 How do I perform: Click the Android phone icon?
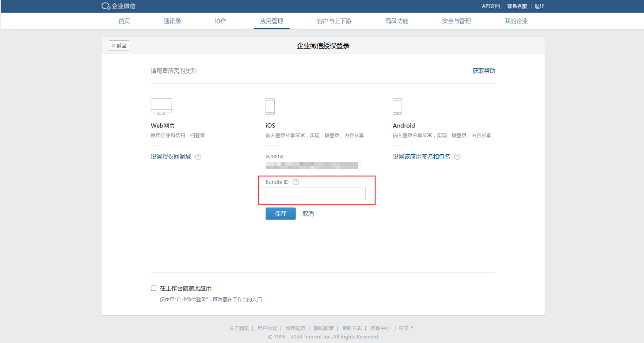point(397,106)
